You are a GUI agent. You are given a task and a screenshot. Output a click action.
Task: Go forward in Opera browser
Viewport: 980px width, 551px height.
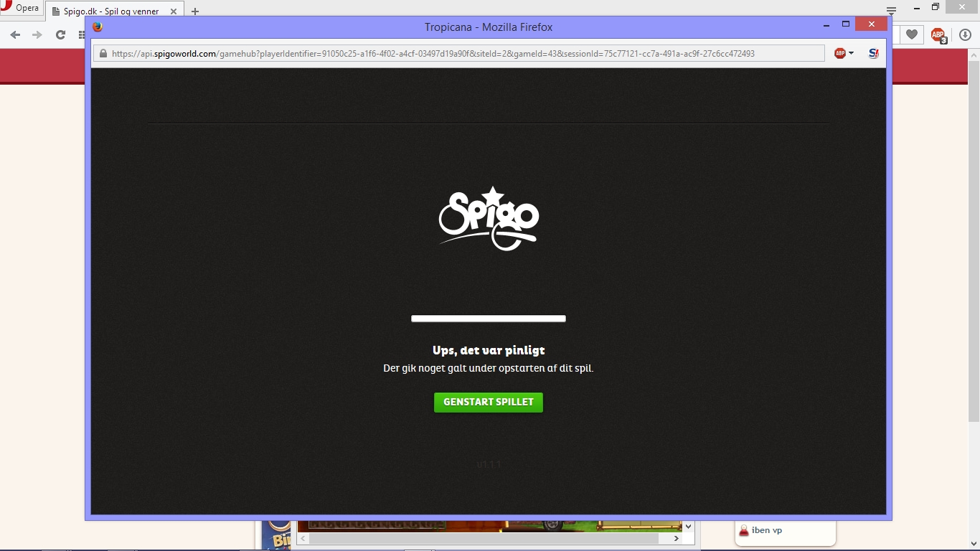pos(37,34)
